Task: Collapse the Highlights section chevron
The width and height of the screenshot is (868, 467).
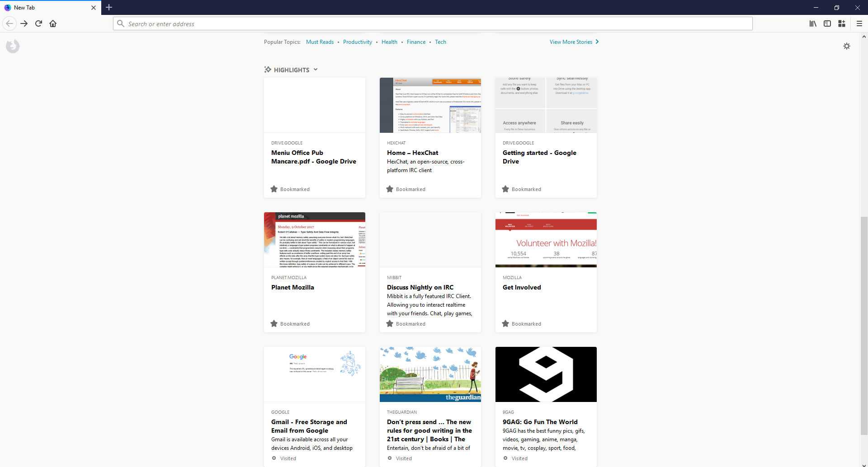Action: pos(316,70)
